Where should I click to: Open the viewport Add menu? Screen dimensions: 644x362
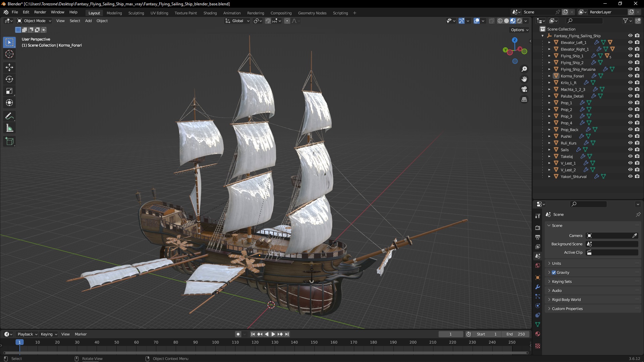tap(88, 21)
